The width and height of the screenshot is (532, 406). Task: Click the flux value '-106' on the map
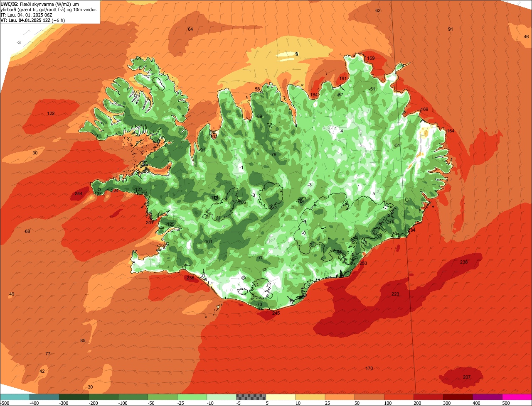[x=241, y=202]
